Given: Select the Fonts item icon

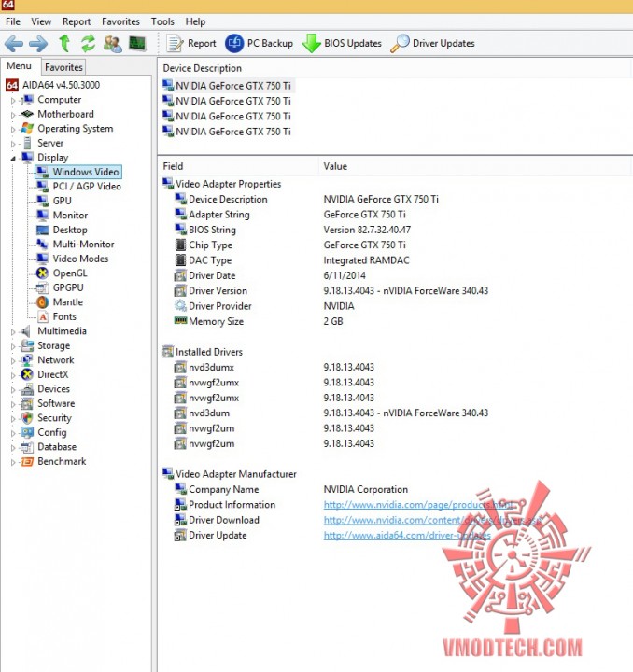Looking at the screenshot, I should (42, 316).
